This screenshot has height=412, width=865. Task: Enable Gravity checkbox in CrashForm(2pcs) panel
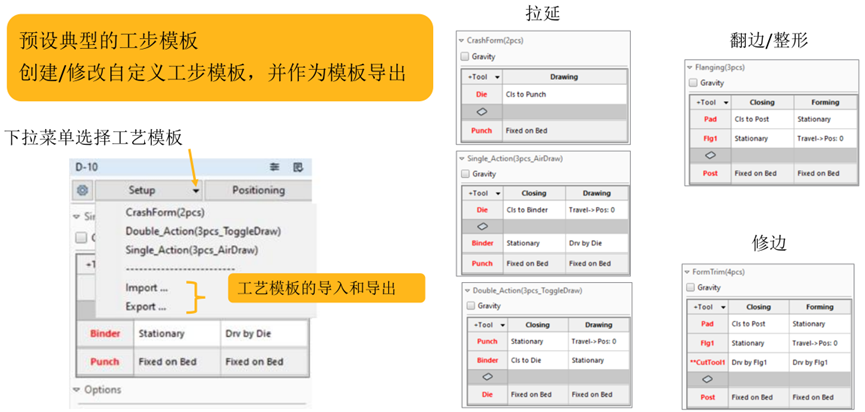(464, 56)
